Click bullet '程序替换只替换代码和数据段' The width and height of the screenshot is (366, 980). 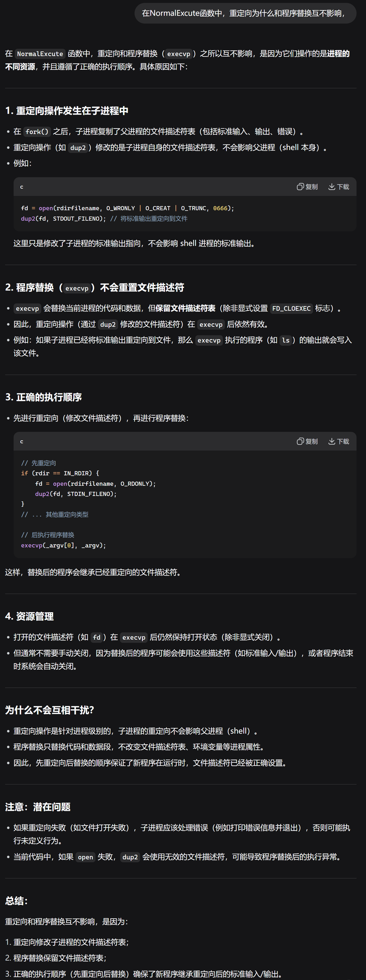pos(139,747)
